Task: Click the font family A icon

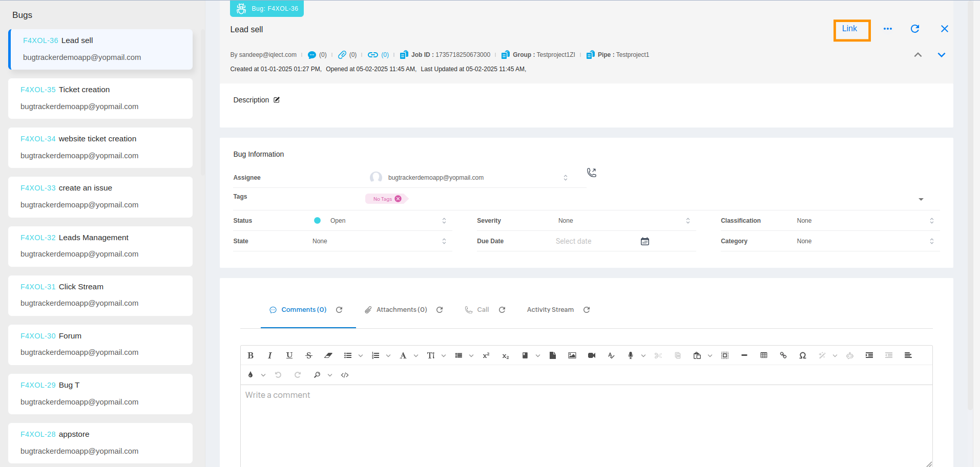Action: pyautogui.click(x=403, y=355)
